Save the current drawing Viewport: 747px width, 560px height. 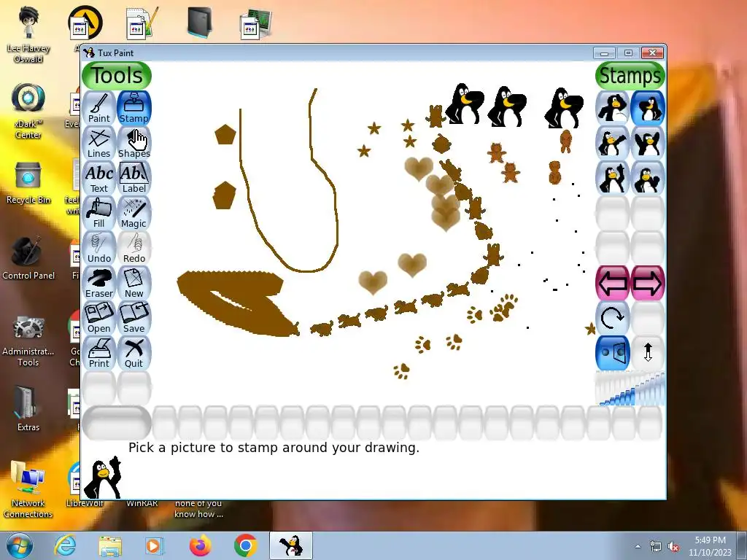click(134, 318)
